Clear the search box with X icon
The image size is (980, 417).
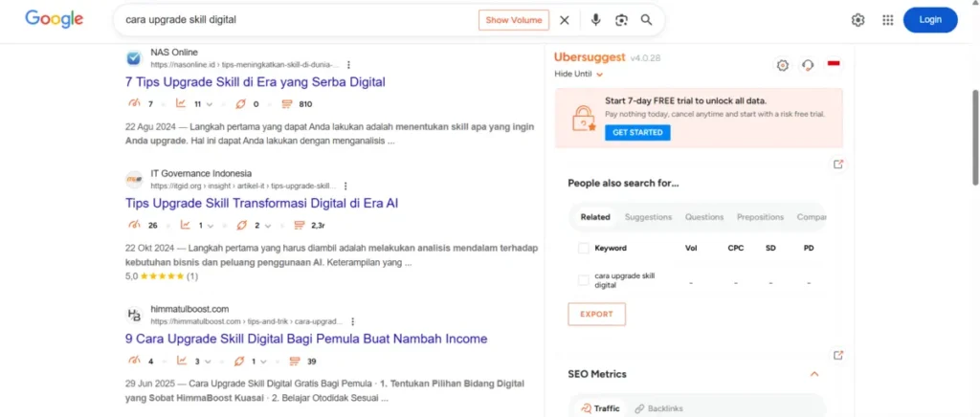click(565, 20)
